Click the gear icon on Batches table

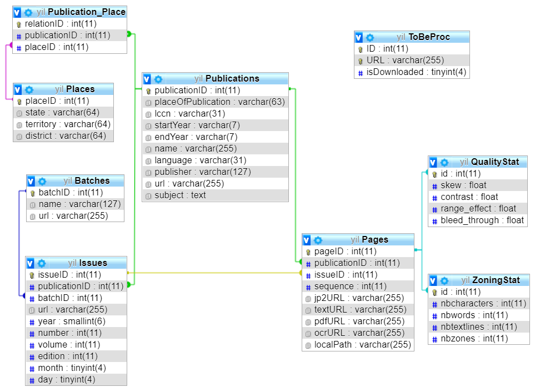[x=42, y=181]
